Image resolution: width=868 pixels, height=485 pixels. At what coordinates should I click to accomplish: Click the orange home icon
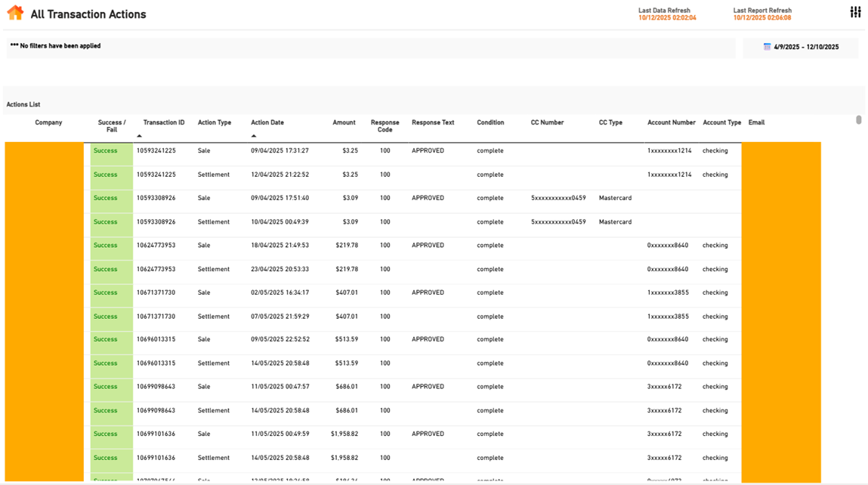[16, 13]
